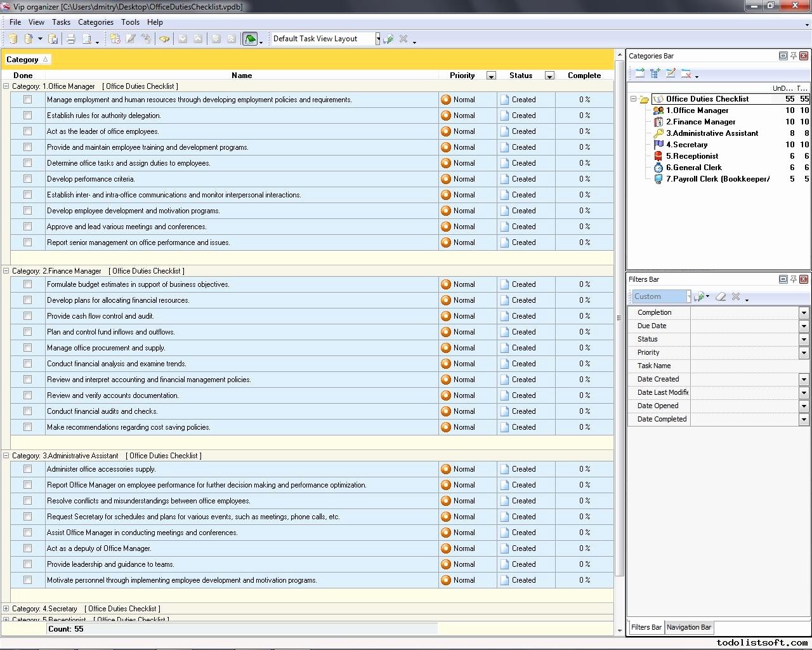Screen dimensions: 812x650
Task: Open the Priority column filter dropdown
Action: (x=491, y=76)
